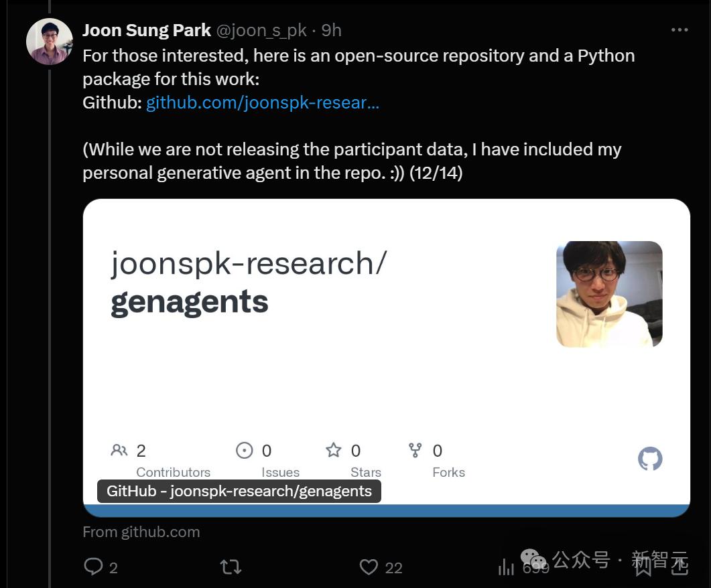711x588 pixels.
Task: Click the GitHub octocat logo in card
Action: click(649, 459)
